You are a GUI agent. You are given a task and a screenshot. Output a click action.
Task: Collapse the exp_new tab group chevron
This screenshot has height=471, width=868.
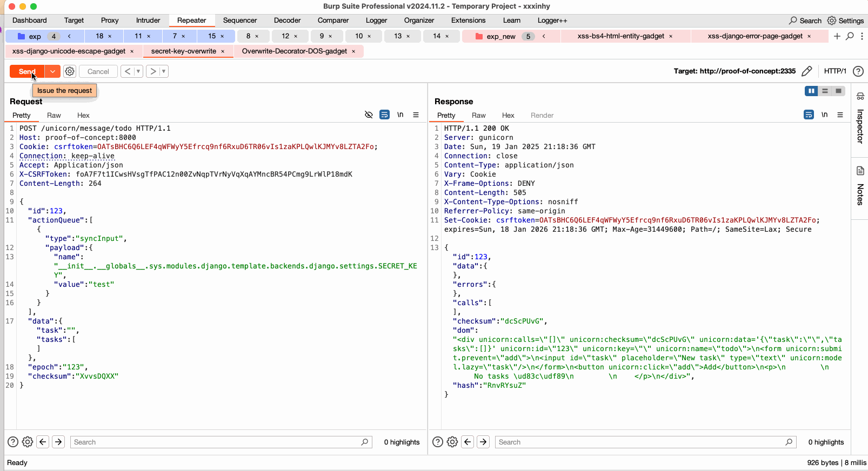pyautogui.click(x=544, y=36)
